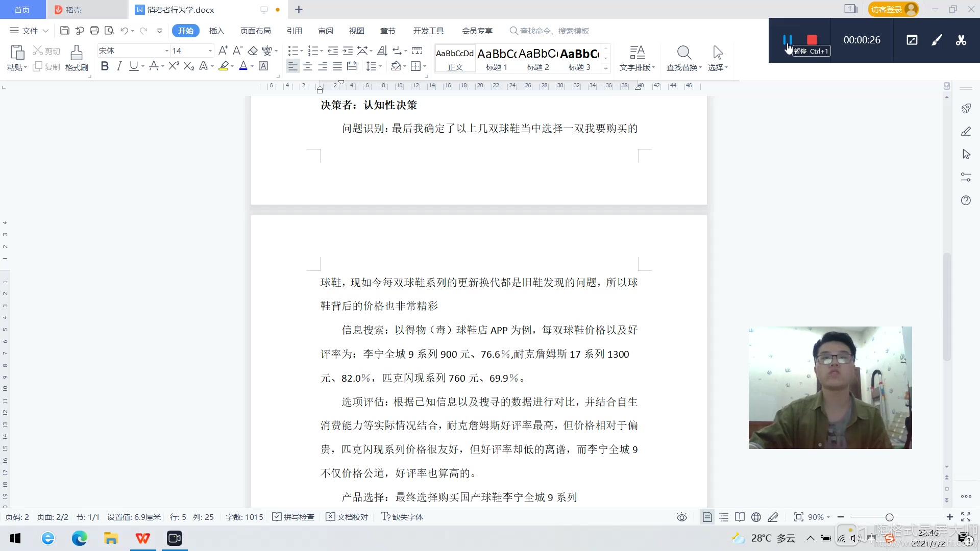This screenshot has width=980, height=551.
Task: Toggle spell check in status bar
Action: 293,517
